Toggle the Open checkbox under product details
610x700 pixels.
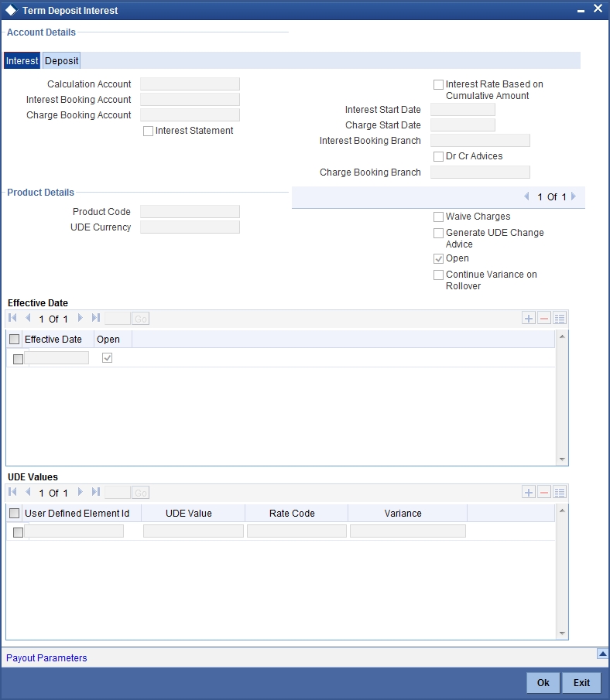438,259
